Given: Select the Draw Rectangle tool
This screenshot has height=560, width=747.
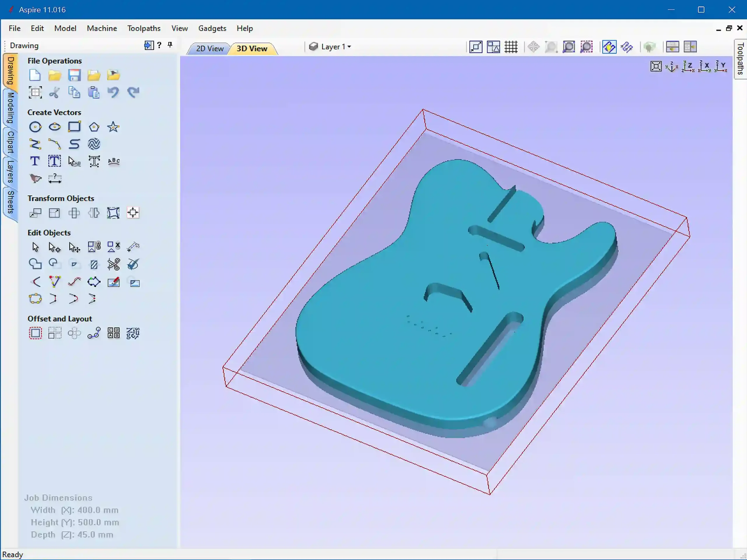Looking at the screenshot, I should coord(74,127).
